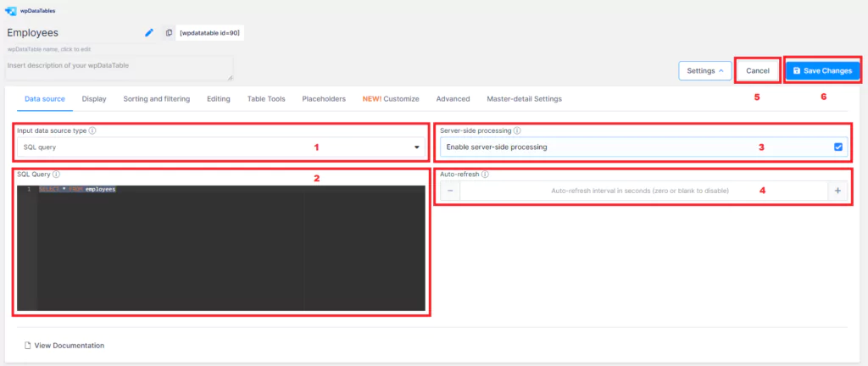The width and height of the screenshot is (868, 366).
Task: Collapse the Settings dropdown button
Action: [705, 71]
